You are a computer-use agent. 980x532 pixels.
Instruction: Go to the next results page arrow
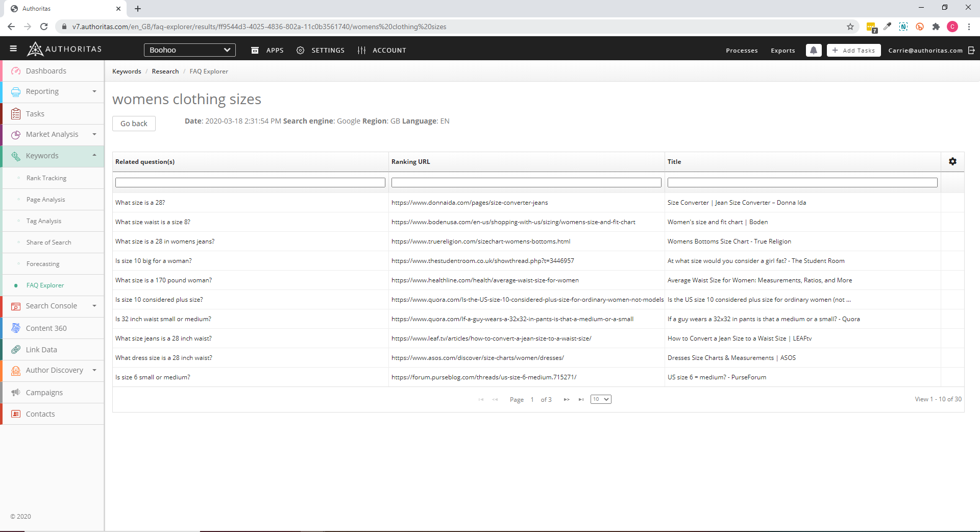coord(567,399)
